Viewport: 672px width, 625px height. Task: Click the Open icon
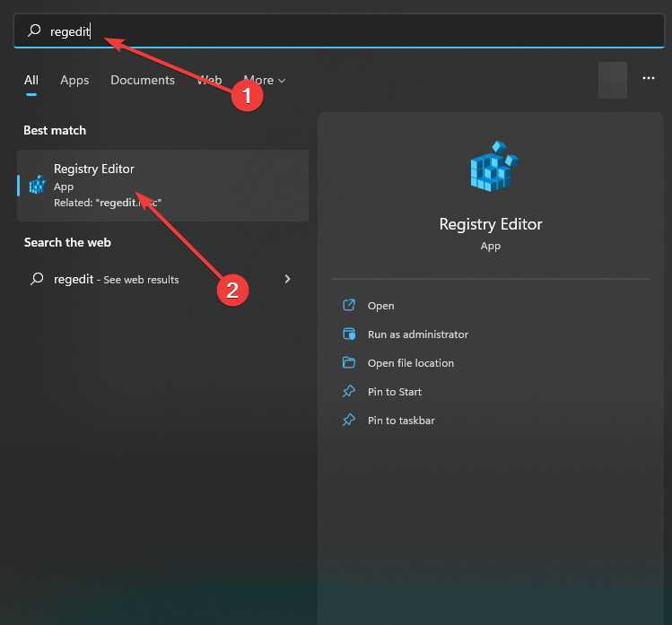pos(349,305)
